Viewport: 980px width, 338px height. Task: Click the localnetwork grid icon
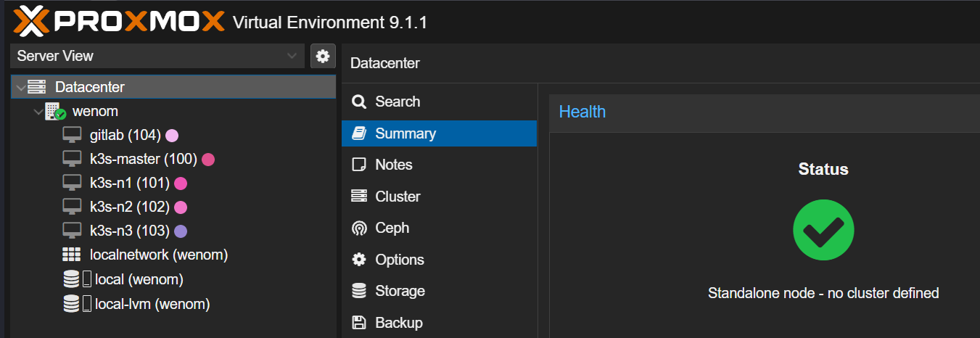coord(72,255)
